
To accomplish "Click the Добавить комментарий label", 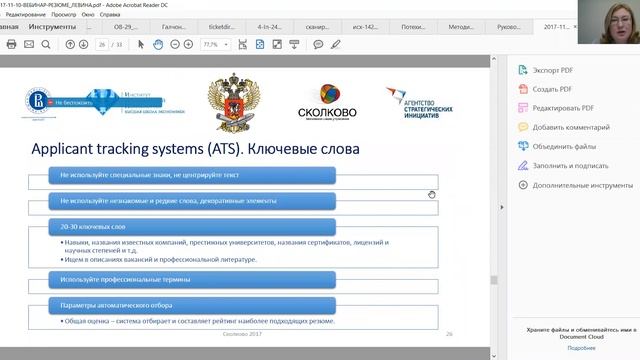I will (571, 127).
